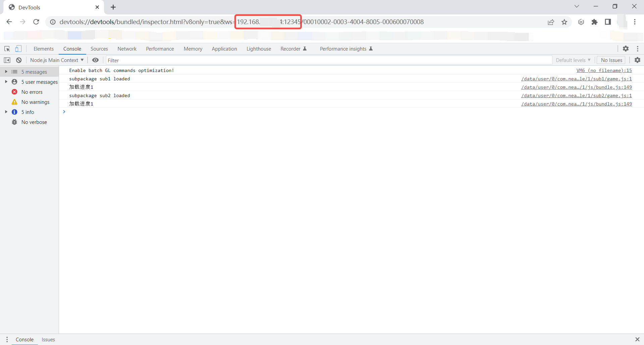This screenshot has width=644, height=345.
Task: Click into the console Filter field
Action: 329,60
